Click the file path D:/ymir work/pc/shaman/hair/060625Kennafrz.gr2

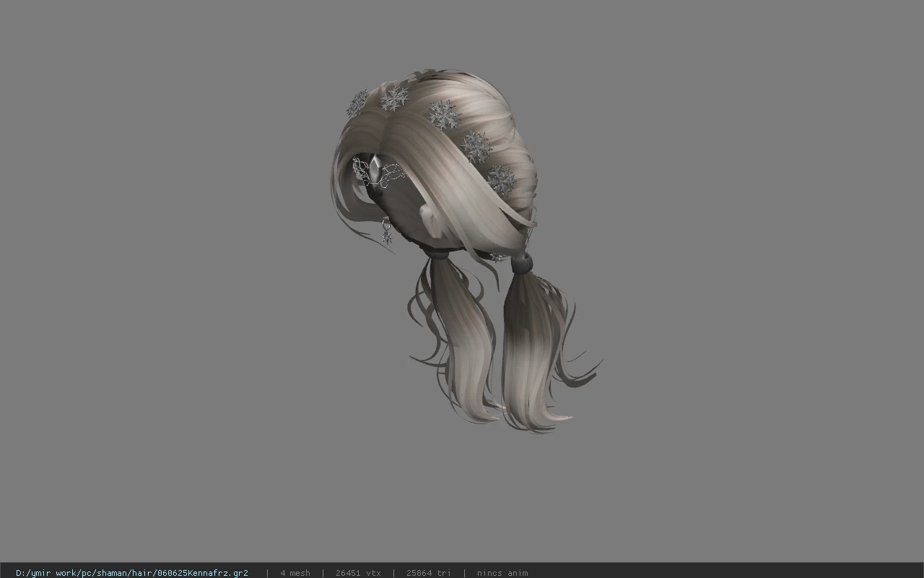pos(132,573)
